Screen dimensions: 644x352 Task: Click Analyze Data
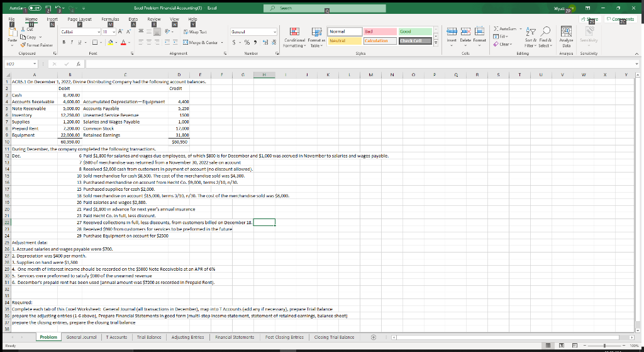pyautogui.click(x=566, y=37)
